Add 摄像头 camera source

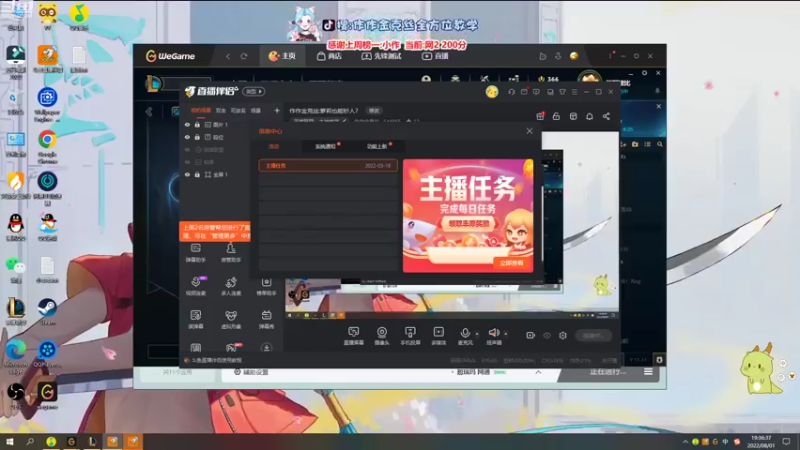click(382, 336)
